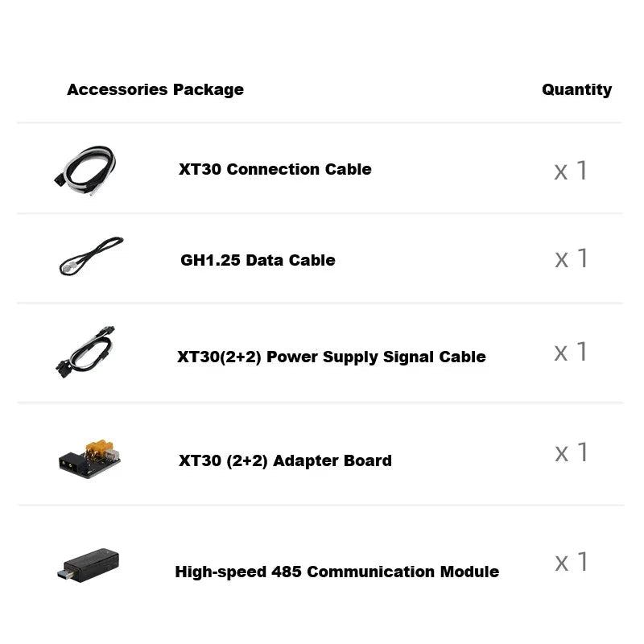Click the word Package in the heading
The height and width of the screenshot is (644, 644).
(208, 89)
